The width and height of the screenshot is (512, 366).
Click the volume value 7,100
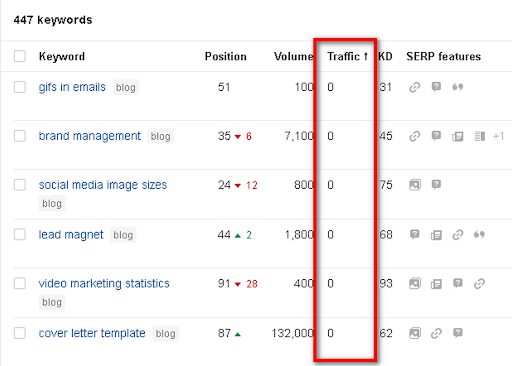[x=299, y=136]
